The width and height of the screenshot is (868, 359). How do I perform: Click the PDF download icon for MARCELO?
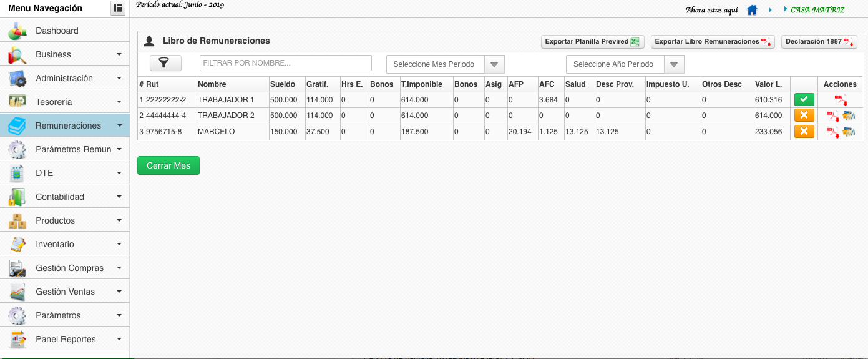(833, 132)
